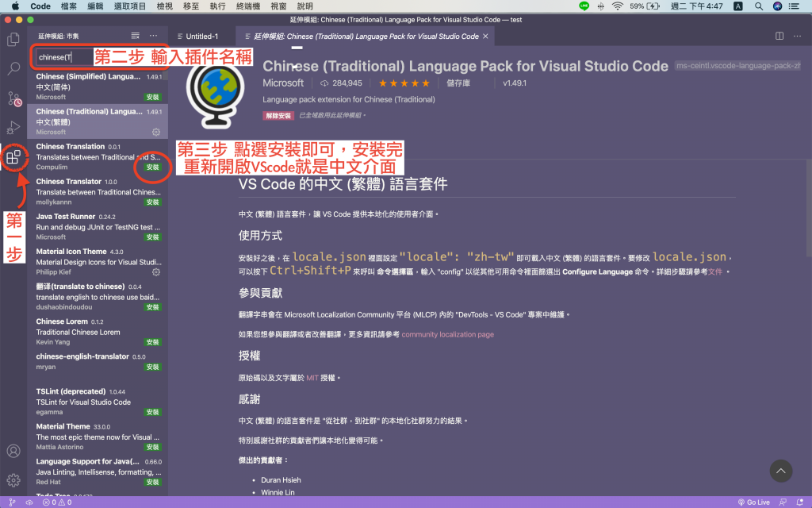Open editor more actions ellipsis

tap(797, 36)
